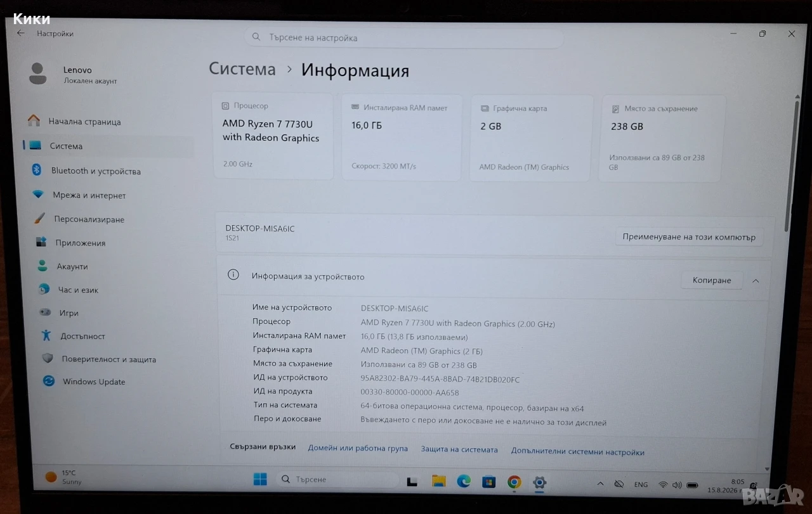Open Допълнителни системни настройки link
The image size is (812, 514).
[578, 452]
